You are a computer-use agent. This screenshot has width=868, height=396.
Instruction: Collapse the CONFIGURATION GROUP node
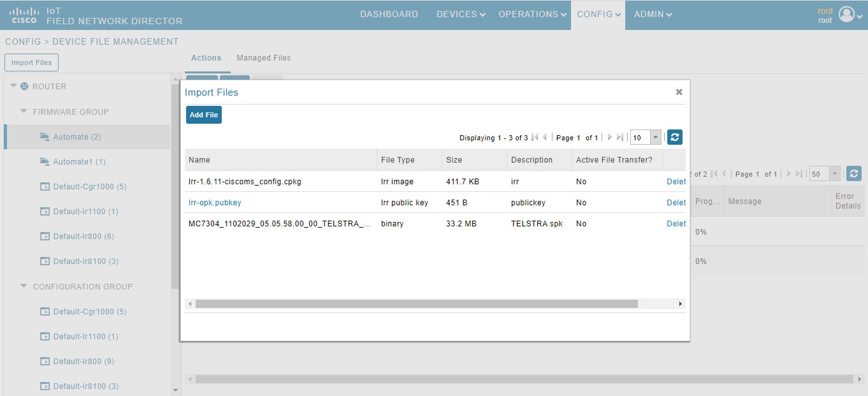pyautogui.click(x=24, y=286)
